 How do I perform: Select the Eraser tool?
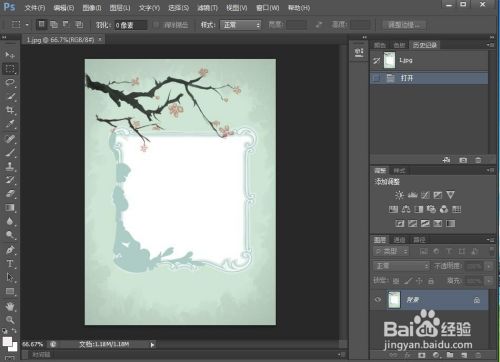click(10, 194)
